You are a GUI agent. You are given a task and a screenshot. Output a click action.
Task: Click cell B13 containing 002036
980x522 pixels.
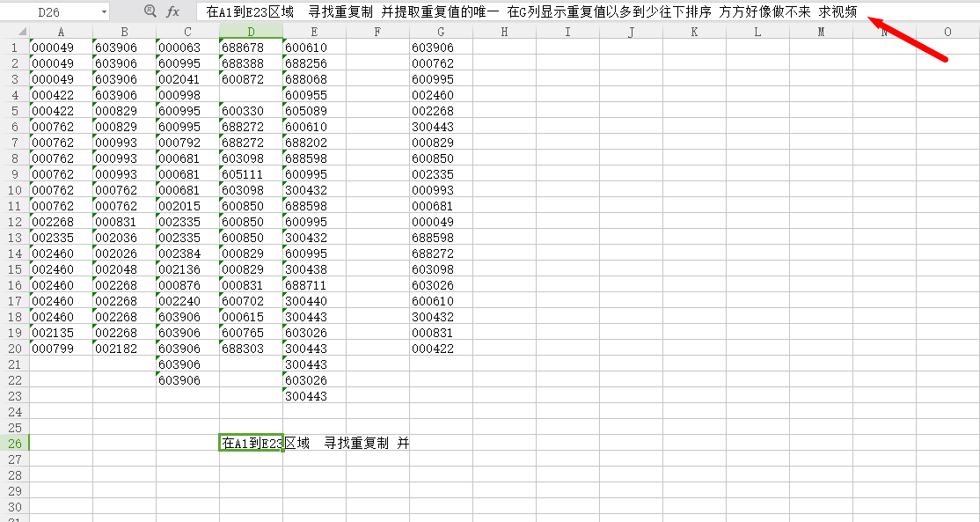coord(124,238)
